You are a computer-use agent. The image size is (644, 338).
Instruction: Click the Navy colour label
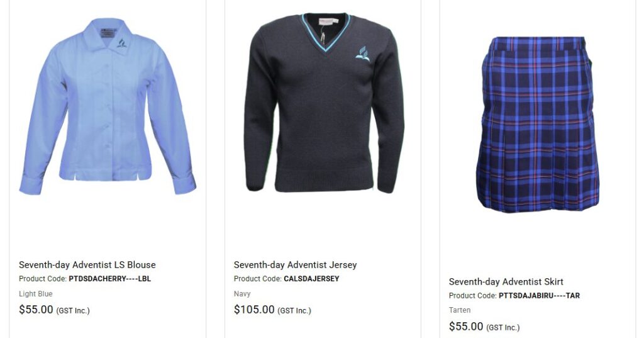click(242, 294)
